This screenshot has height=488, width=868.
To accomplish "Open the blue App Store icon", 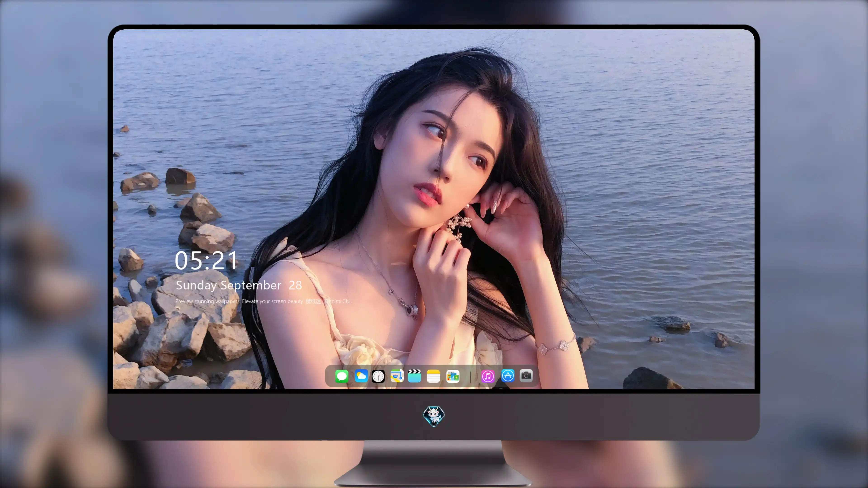I will point(508,376).
